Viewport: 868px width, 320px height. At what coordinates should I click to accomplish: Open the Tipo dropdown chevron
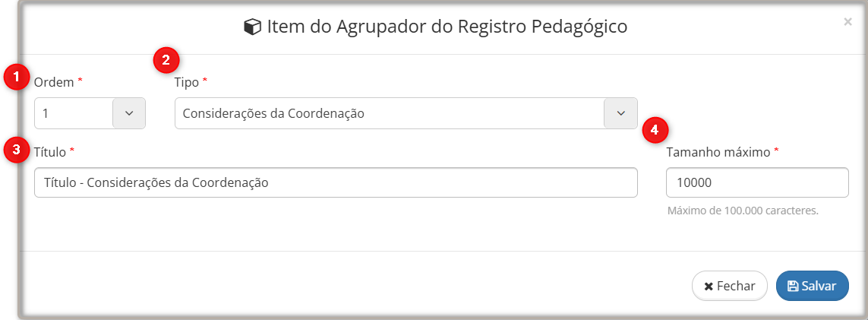[620, 113]
